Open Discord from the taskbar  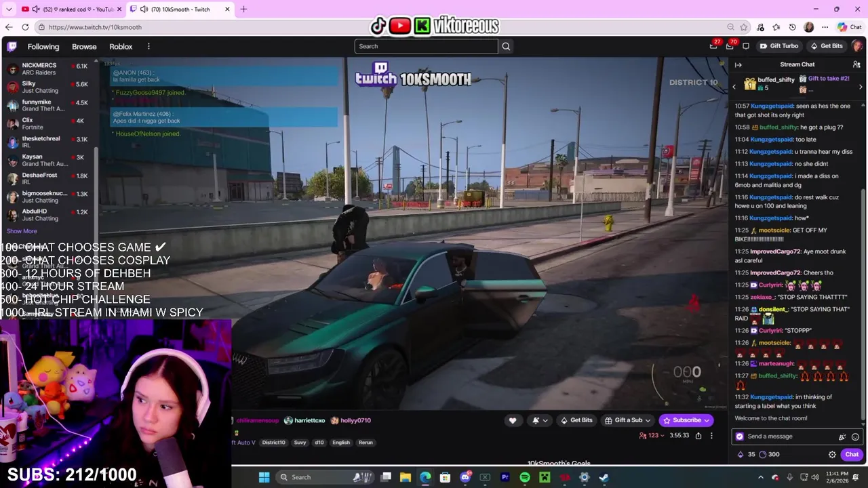(x=465, y=477)
